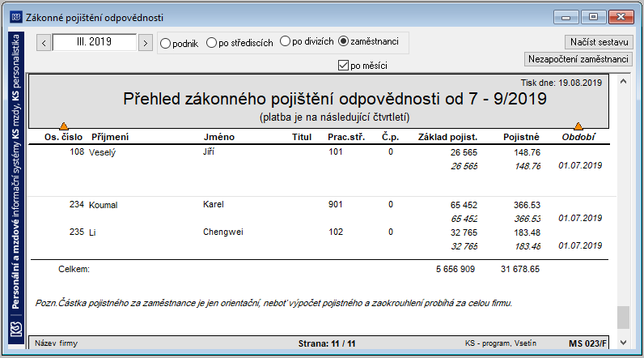Click total premium 31 678.65
The width and height of the screenshot is (644, 358).
[x=520, y=269]
